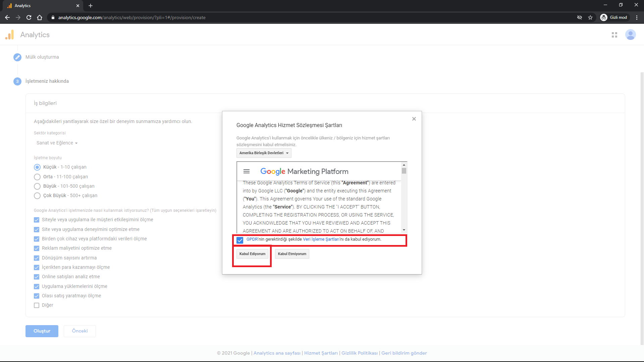
Task: Click the terms frame scrollbar thumb
Action: click(x=404, y=171)
